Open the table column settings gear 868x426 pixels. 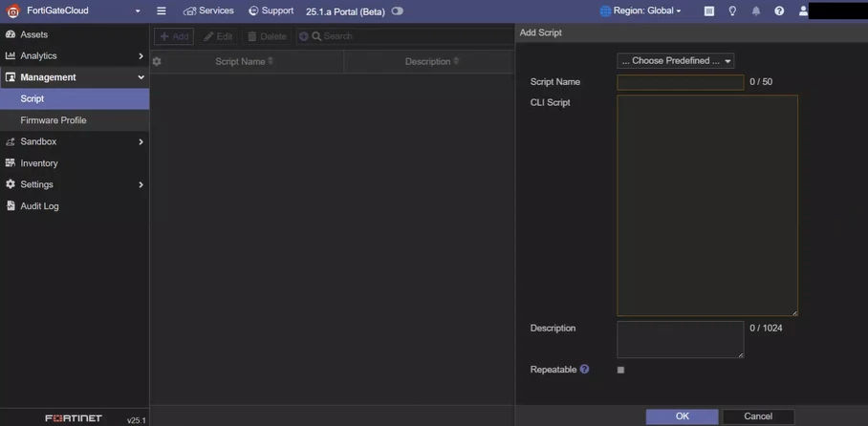(157, 61)
